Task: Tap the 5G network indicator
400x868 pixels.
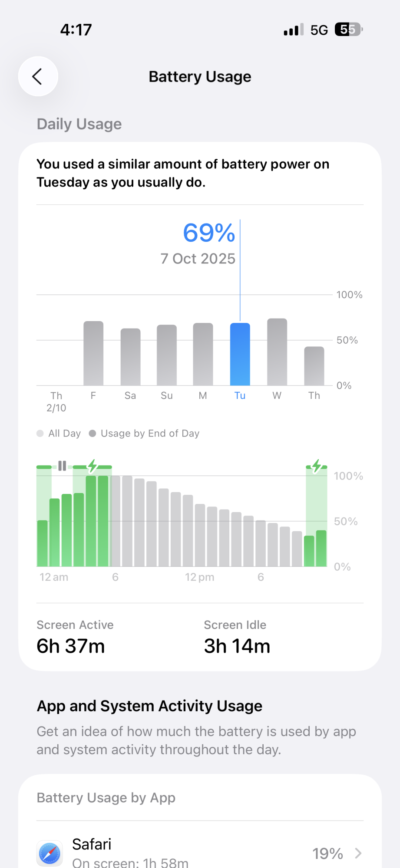Action: click(x=319, y=30)
